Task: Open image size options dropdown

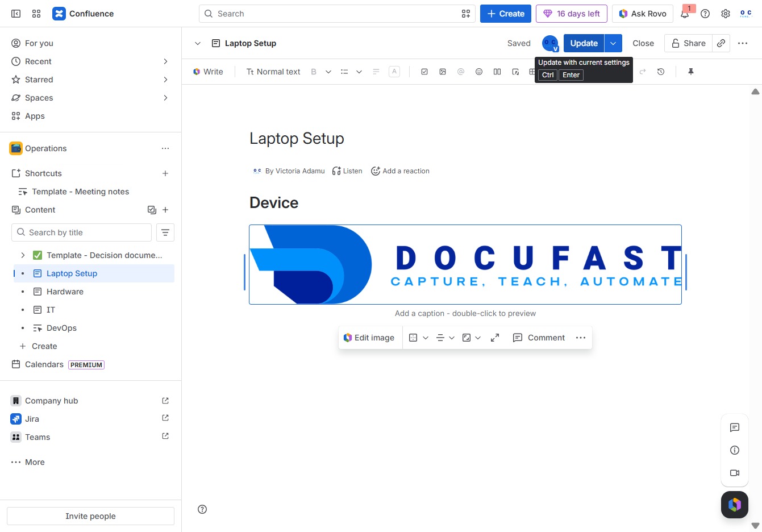Action: (x=472, y=338)
